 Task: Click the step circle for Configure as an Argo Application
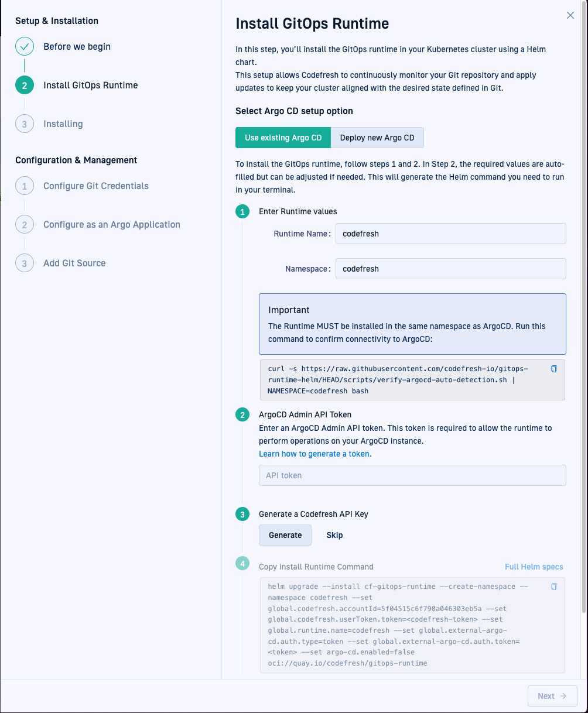point(24,224)
